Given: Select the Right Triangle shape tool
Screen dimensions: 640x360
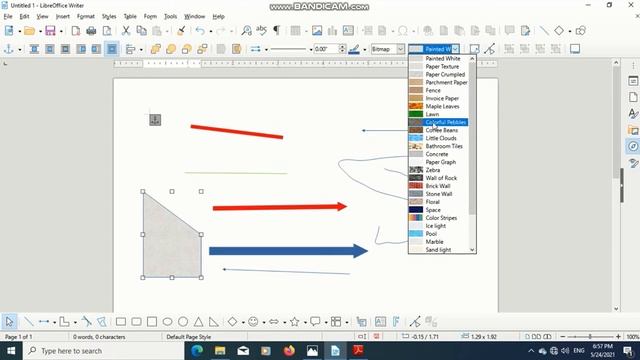Looking at the screenshot, I should [214, 322].
